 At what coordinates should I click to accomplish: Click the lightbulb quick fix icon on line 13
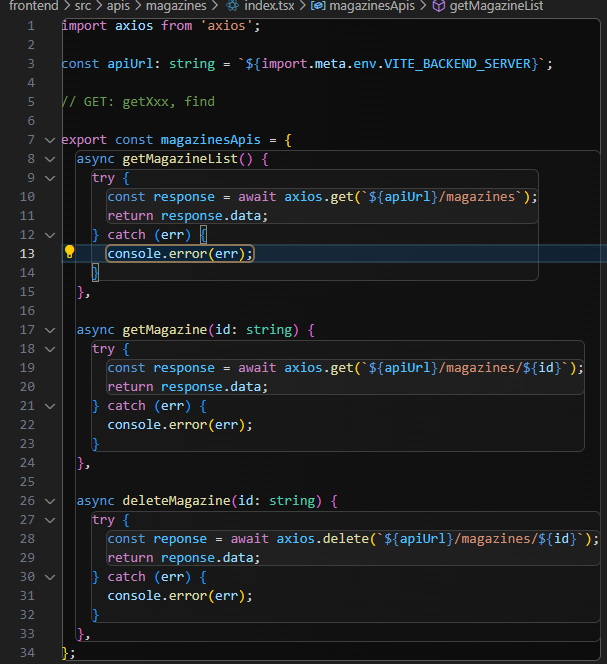(69, 252)
